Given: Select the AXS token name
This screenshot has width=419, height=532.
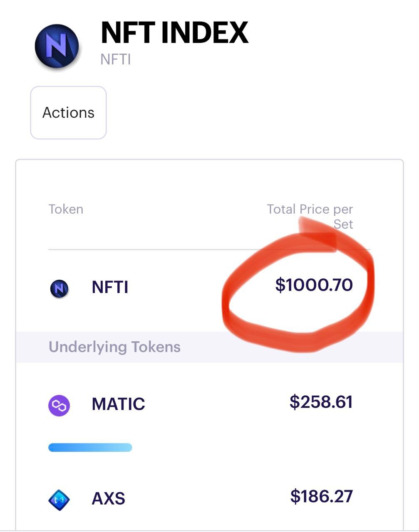Looking at the screenshot, I should pyautogui.click(x=108, y=498).
